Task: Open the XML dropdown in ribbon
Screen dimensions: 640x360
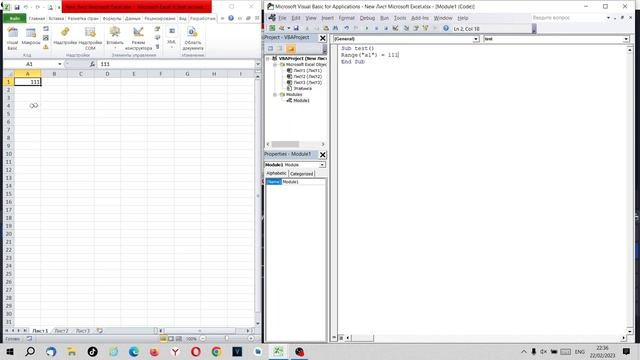Action: point(172,37)
